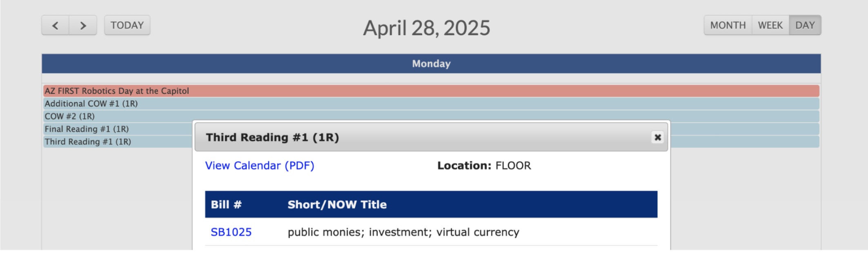Select the Third Reading #1 calendar entry

click(87, 142)
